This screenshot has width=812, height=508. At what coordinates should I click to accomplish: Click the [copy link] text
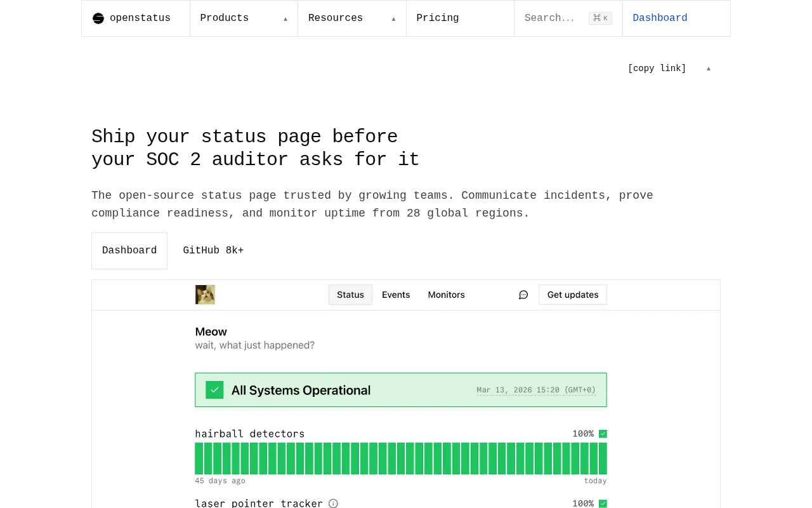pos(657,69)
